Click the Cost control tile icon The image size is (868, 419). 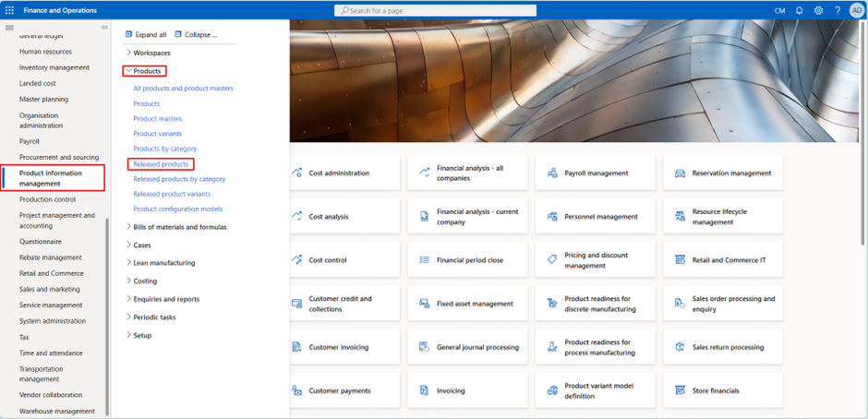(296, 259)
